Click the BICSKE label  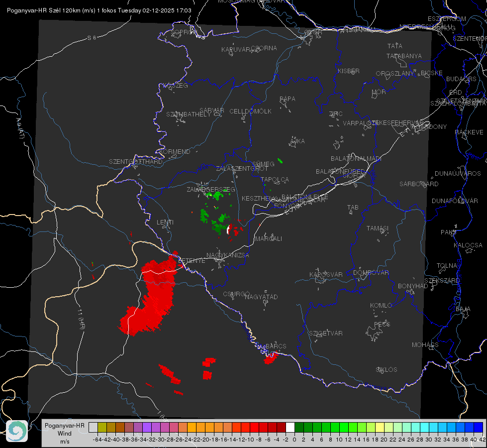[x=432, y=73]
